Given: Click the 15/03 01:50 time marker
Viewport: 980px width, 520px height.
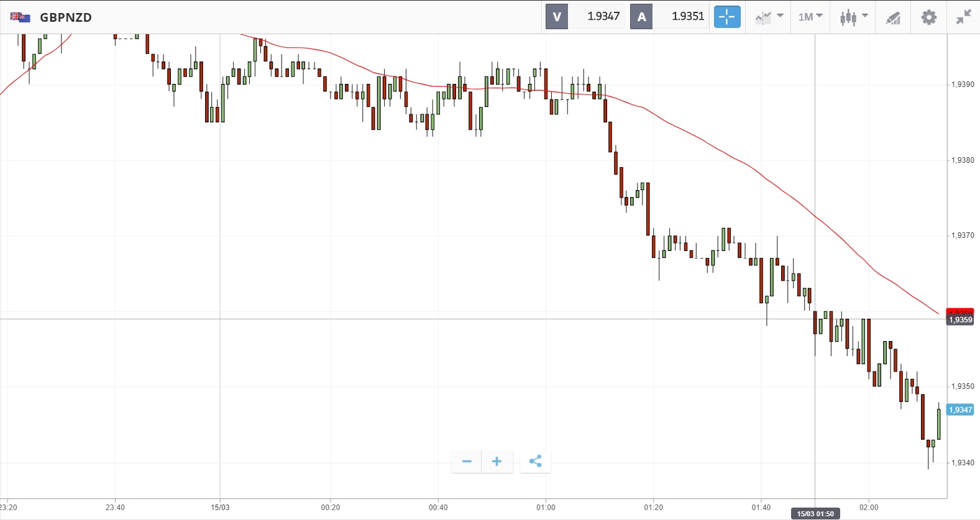Looking at the screenshot, I should tap(815, 514).
